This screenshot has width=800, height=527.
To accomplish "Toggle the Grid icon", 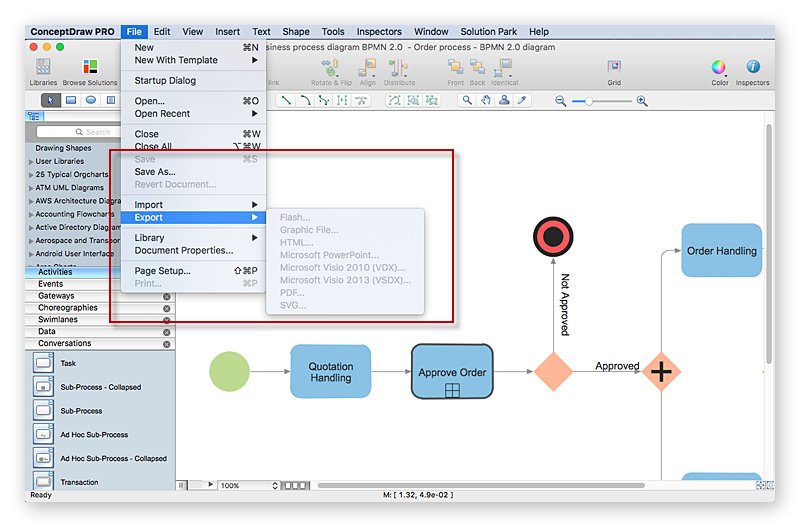I will (x=614, y=67).
